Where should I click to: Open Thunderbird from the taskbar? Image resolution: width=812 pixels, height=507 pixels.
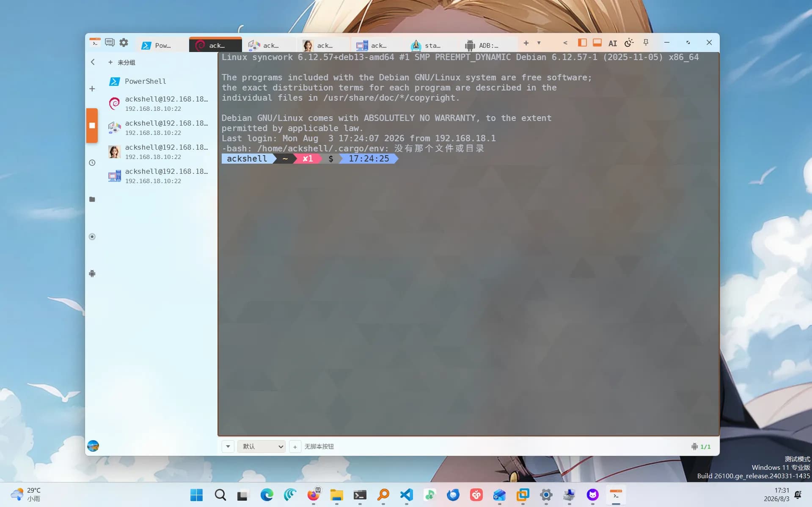(x=453, y=495)
